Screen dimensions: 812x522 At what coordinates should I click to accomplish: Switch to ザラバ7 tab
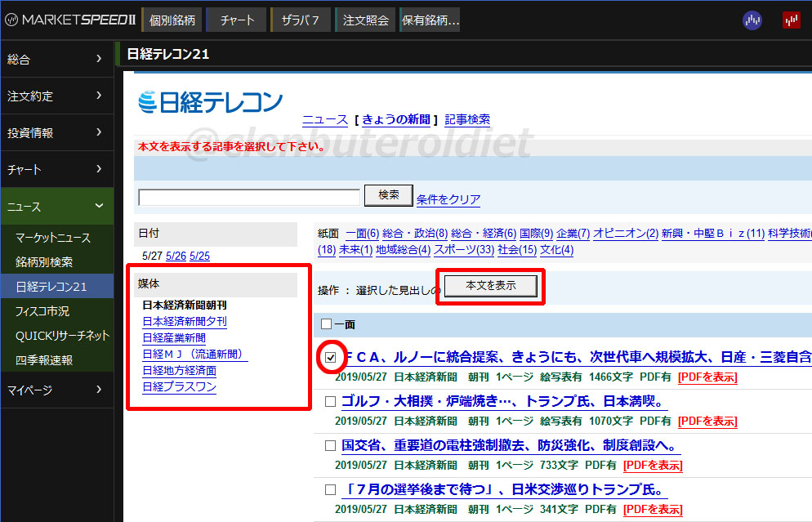(301, 20)
